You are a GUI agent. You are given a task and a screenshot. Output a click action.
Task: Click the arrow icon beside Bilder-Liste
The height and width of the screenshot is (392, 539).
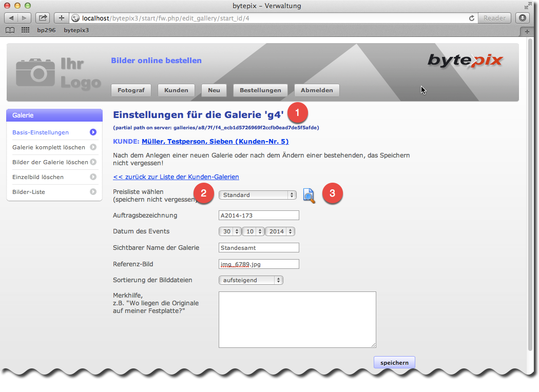pos(93,192)
